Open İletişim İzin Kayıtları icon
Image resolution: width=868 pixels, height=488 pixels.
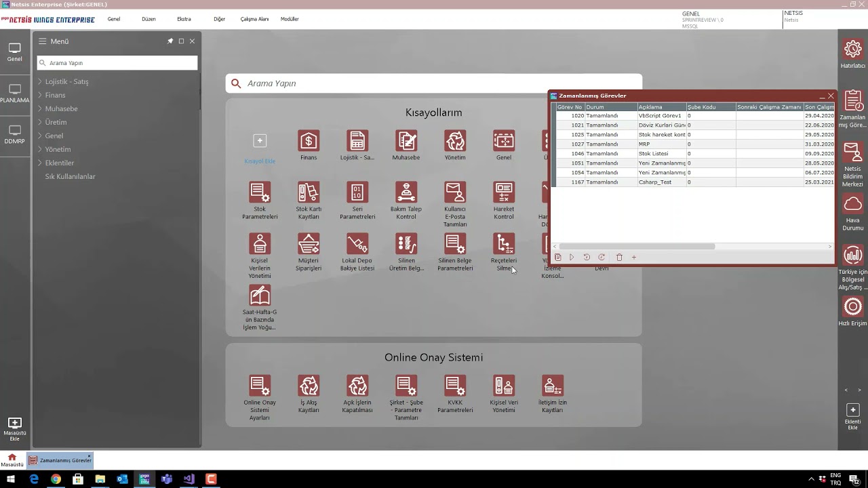[x=553, y=386]
